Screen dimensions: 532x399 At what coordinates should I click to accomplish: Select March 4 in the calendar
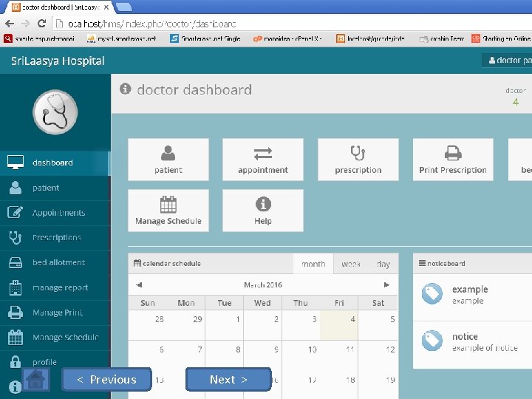[339, 325]
